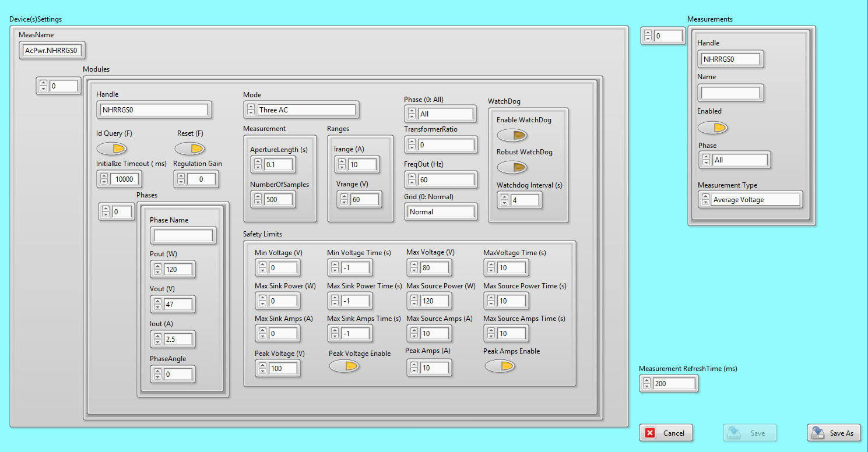Click the Iout (A) stepper arrows
The height and width of the screenshot is (452, 868).
pos(157,339)
